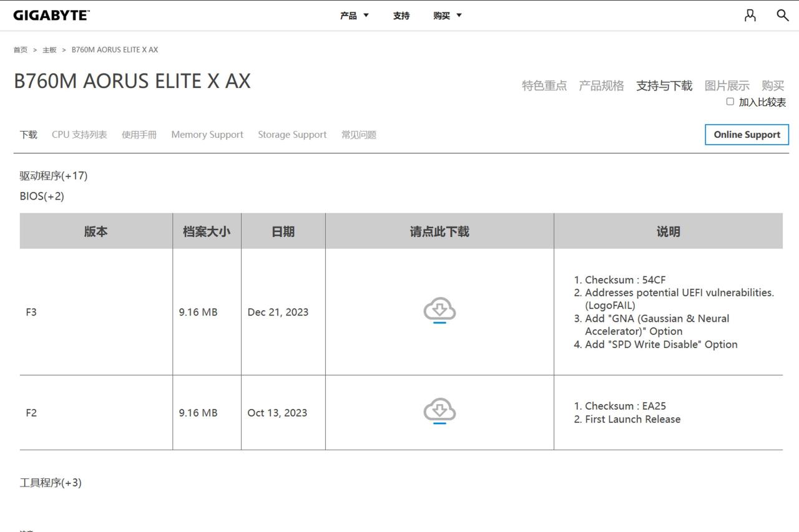Expand the 产品 dropdown menu
This screenshot has width=799, height=532.
pos(354,16)
